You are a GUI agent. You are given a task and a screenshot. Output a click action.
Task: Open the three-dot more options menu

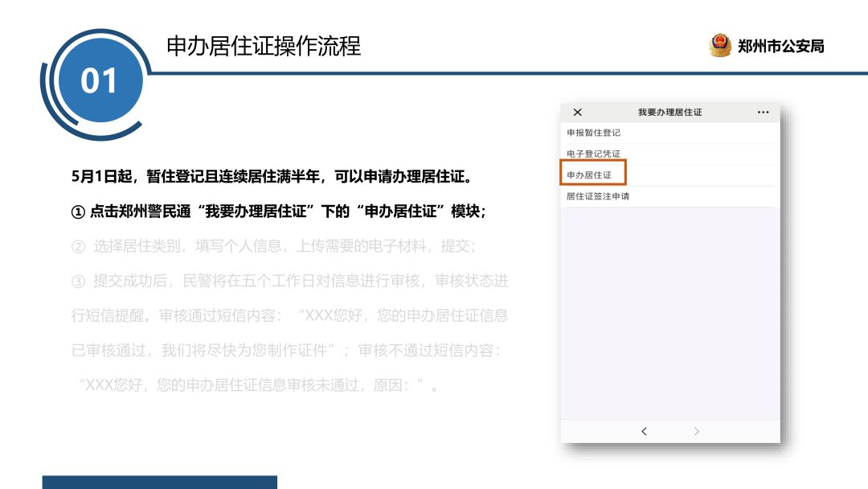click(x=763, y=113)
